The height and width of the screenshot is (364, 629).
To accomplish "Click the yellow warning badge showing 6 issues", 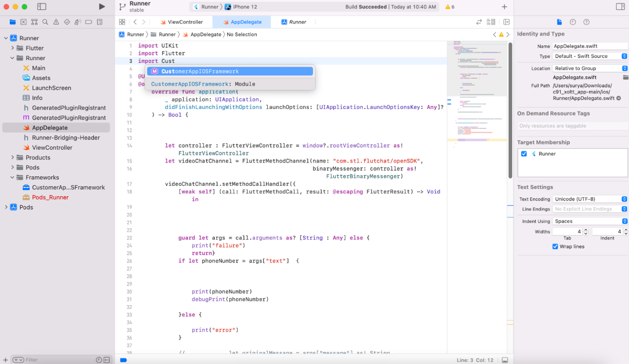I will click(449, 7).
